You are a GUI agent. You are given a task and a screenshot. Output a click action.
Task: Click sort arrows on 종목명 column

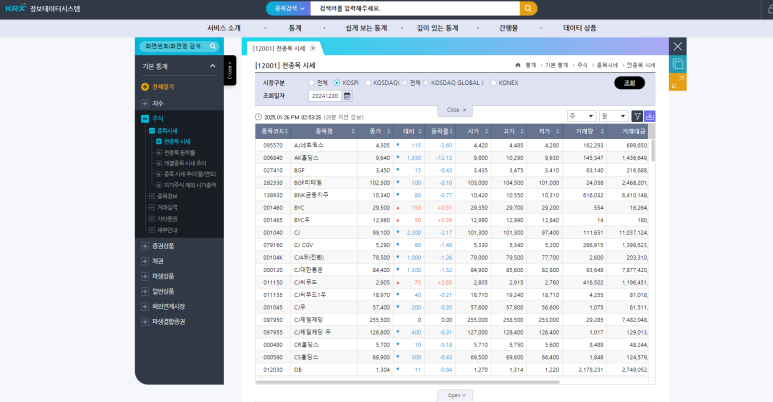[353, 131]
